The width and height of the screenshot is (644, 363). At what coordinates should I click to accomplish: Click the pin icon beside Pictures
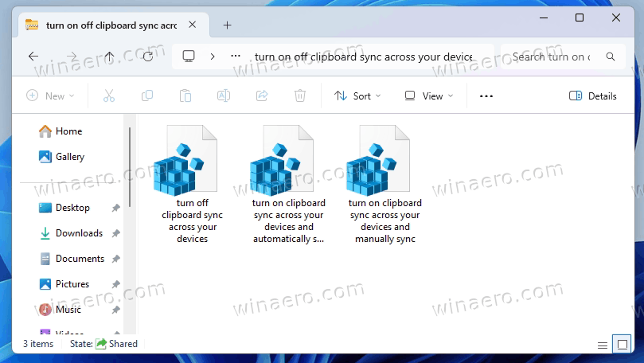(x=116, y=284)
